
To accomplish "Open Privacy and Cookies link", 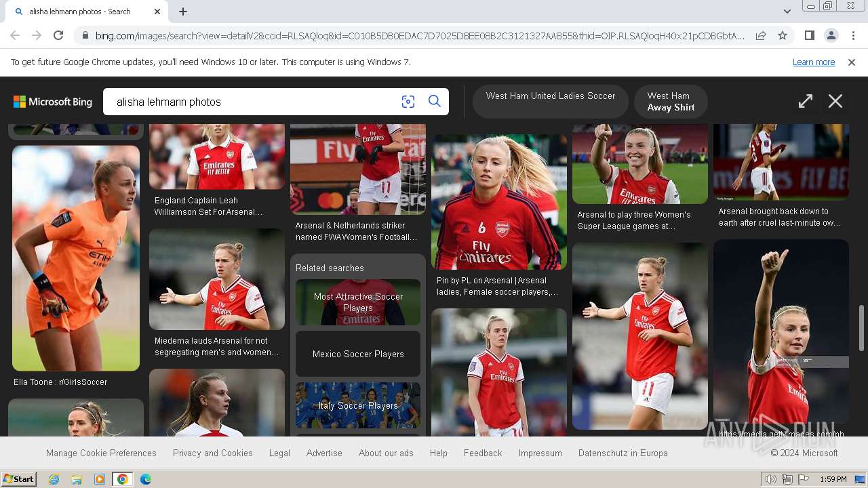I will 213,453.
